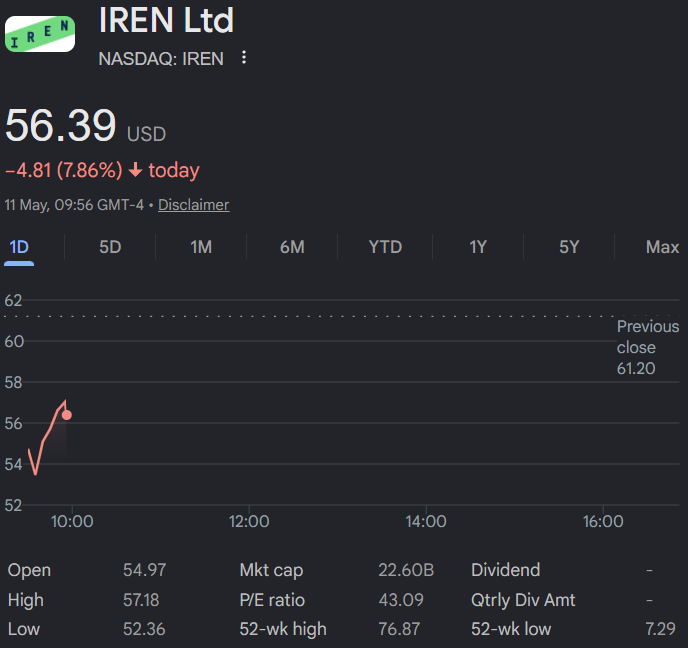Switch to the 1M chart range
This screenshot has width=688, height=648.
pos(201,247)
